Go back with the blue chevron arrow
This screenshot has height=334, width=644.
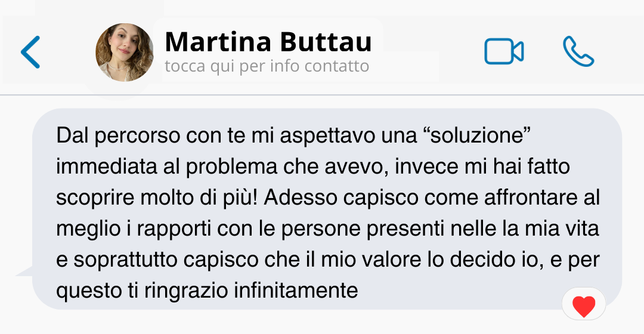[x=30, y=52]
